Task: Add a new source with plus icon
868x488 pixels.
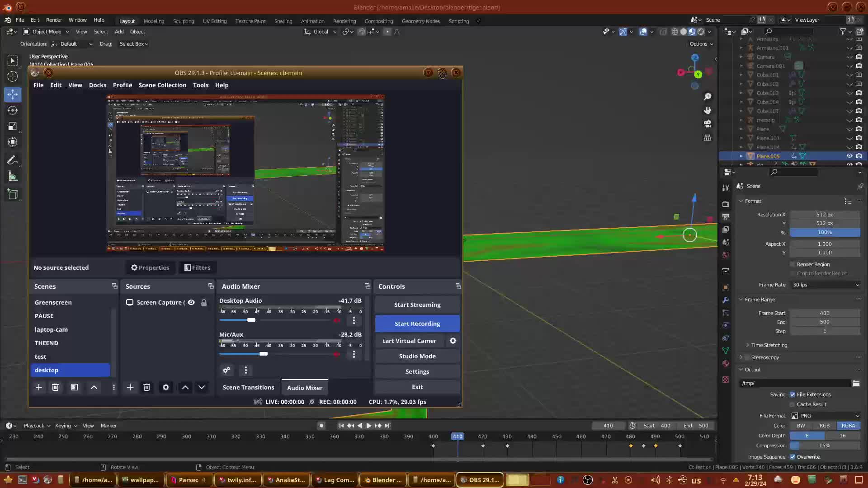Action: tap(130, 387)
